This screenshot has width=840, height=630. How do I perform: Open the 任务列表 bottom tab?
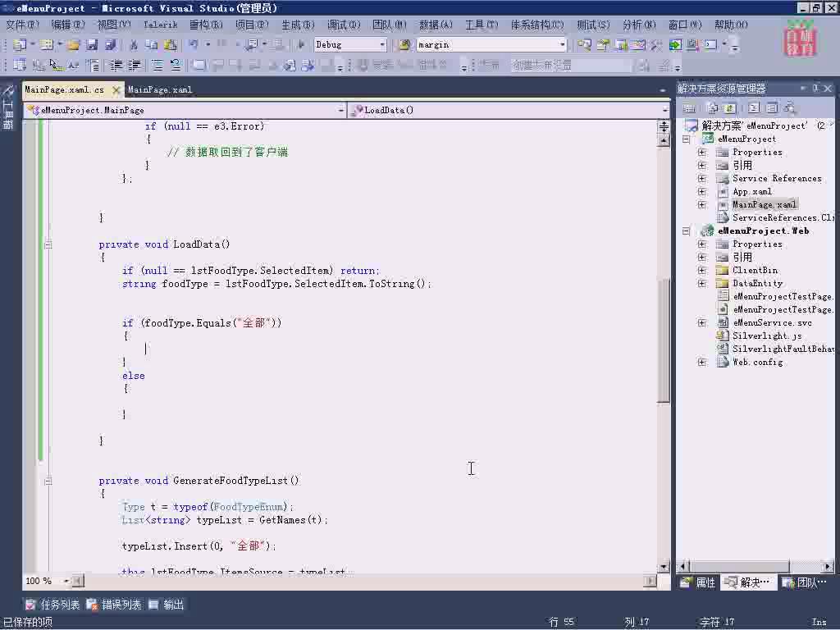[53, 605]
